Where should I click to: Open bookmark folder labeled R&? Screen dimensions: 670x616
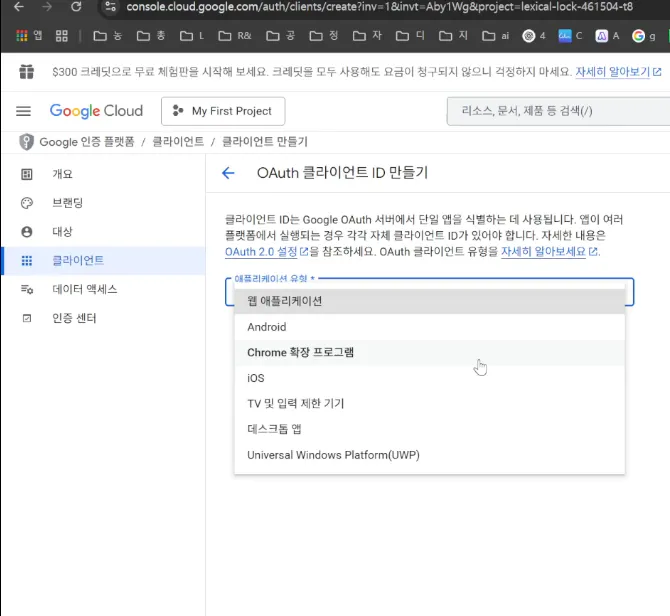pos(235,36)
